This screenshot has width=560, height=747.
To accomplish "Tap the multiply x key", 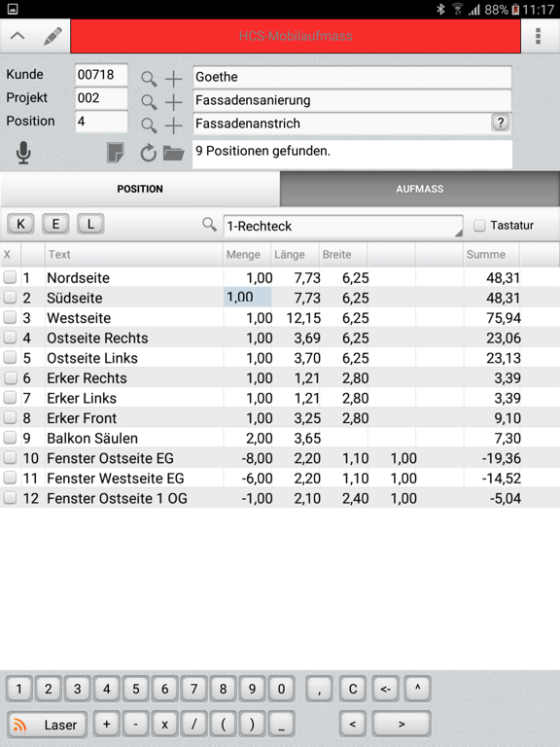I will [164, 725].
